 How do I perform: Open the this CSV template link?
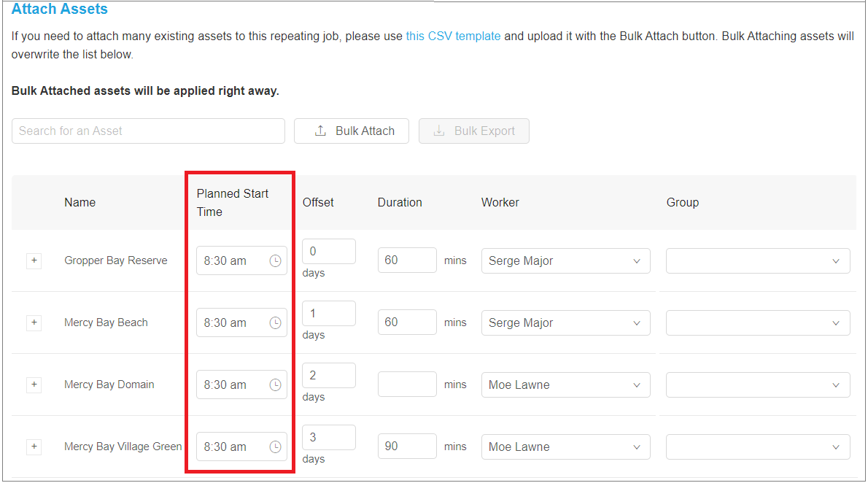click(453, 36)
